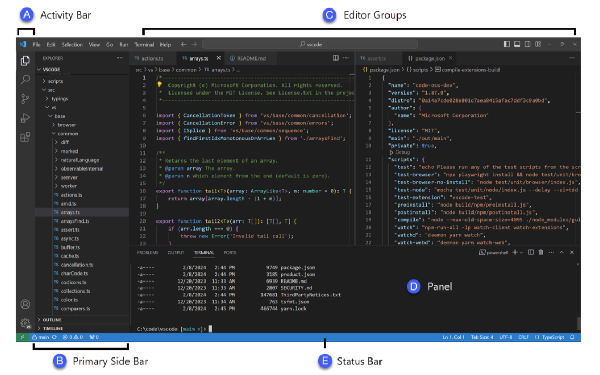Open more actions for right editor group
Viewport: 600px width, 375px height.
(x=572, y=58)
